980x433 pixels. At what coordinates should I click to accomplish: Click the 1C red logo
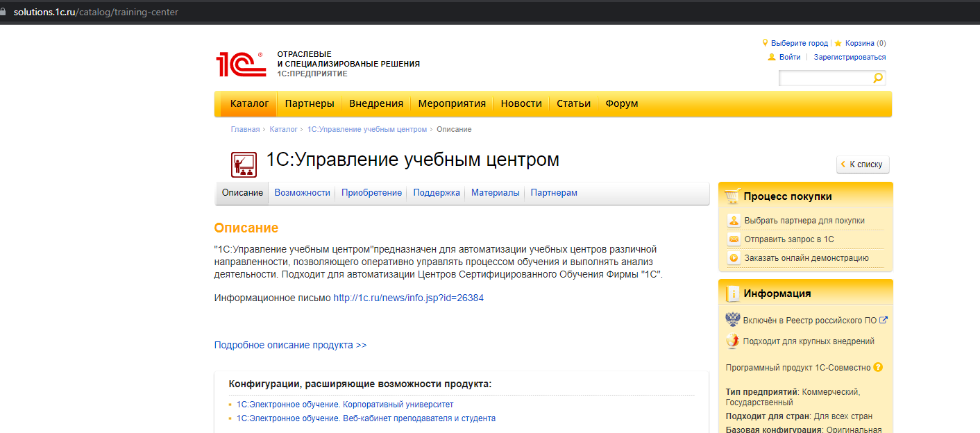pyautogui.click(x=241, y=64)
